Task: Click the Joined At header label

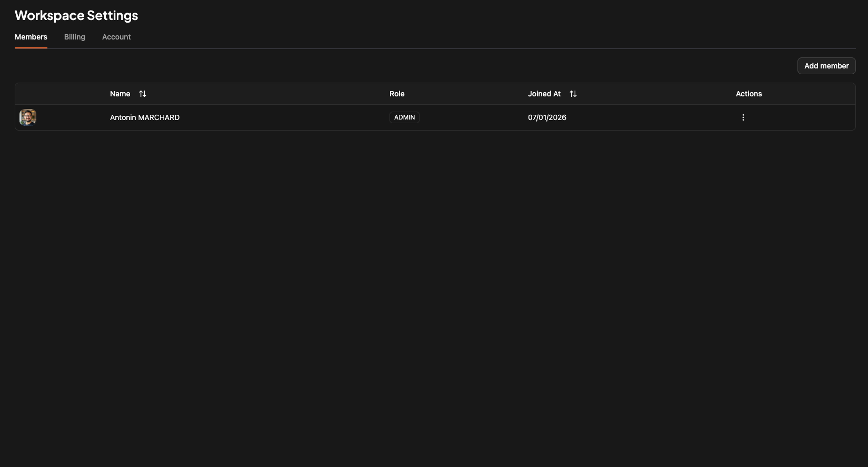Action: pyautogui.click(x=544, y=94)
